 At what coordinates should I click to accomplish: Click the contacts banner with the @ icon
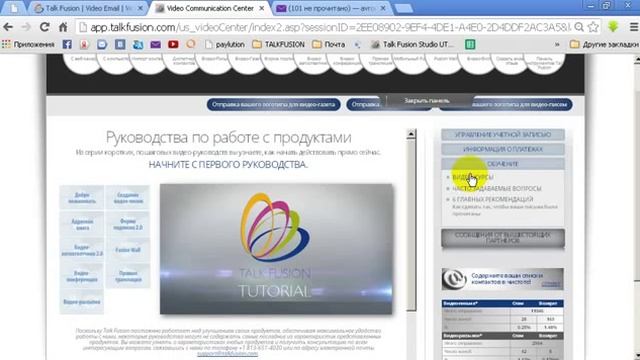click(503, 279)
